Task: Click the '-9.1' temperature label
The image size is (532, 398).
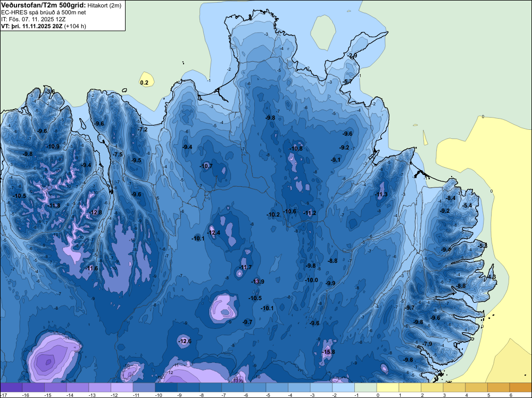Action: click(x=336, y=160)
